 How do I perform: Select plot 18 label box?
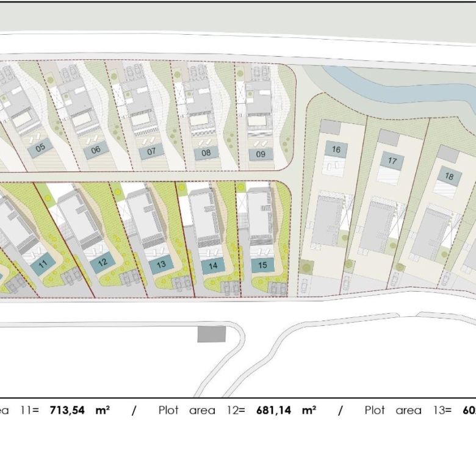click(449, 178)
